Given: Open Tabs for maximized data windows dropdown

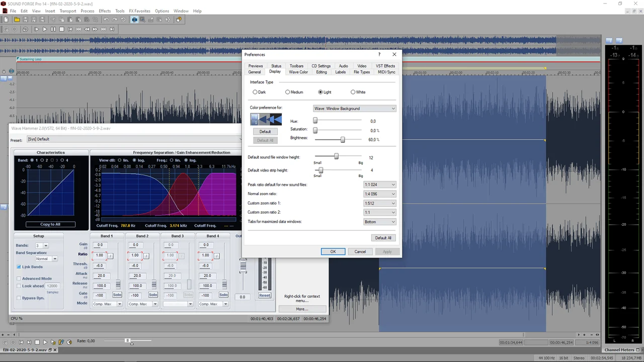Looking at the screenshot, I should pos(380,222).
